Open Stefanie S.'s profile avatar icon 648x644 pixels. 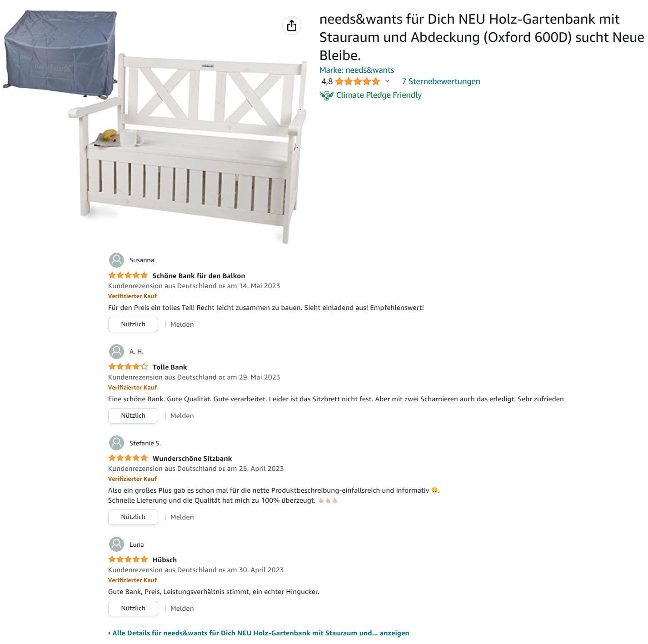(117, 443)
